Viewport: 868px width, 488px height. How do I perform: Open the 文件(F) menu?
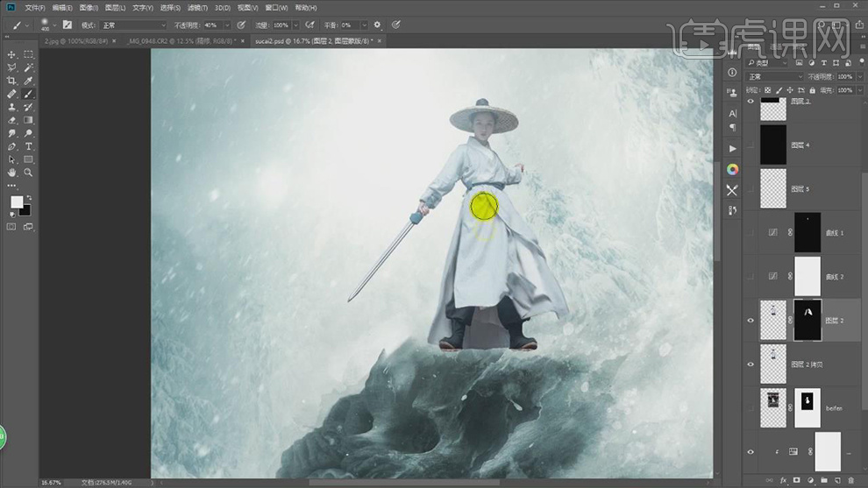click(x=35, y=8)
